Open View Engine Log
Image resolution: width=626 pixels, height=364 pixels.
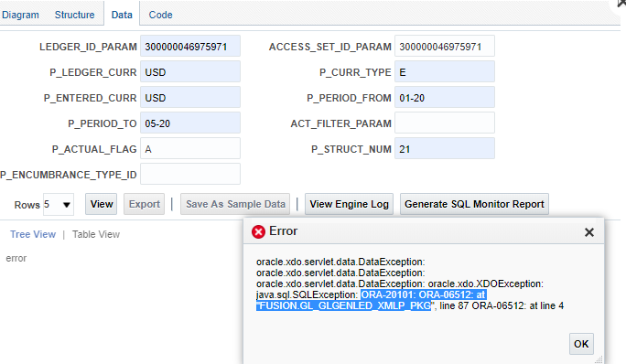350,204
